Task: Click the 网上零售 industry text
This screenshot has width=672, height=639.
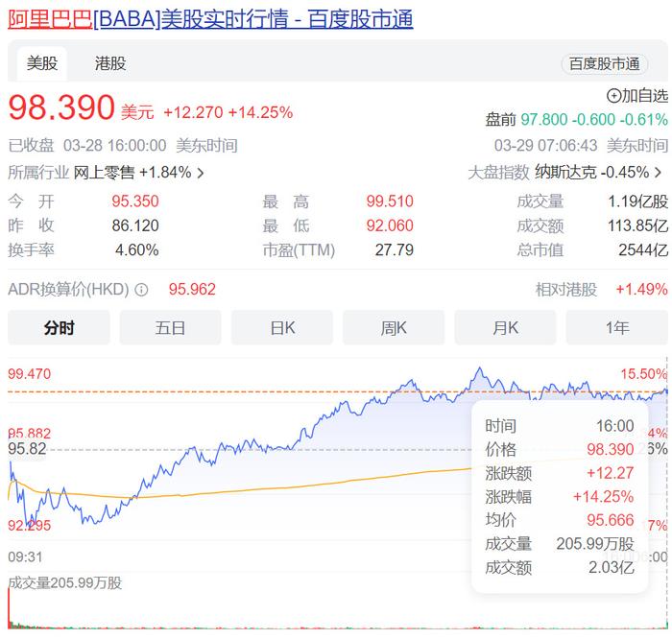Action: (104, 173)
